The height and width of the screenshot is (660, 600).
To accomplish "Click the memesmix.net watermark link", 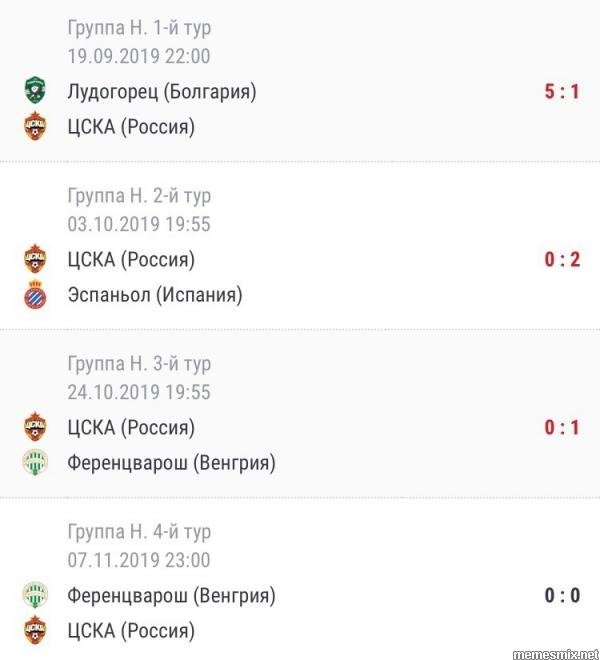I will pyautogui.click(x=554, y=653).
